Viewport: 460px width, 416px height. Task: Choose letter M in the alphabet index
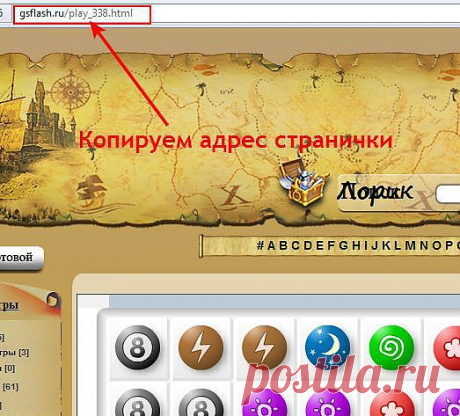click(410, 246)
